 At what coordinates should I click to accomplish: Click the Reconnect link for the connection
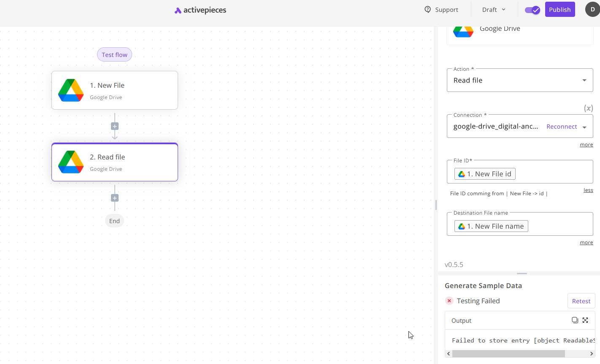(x=562, y=126)
